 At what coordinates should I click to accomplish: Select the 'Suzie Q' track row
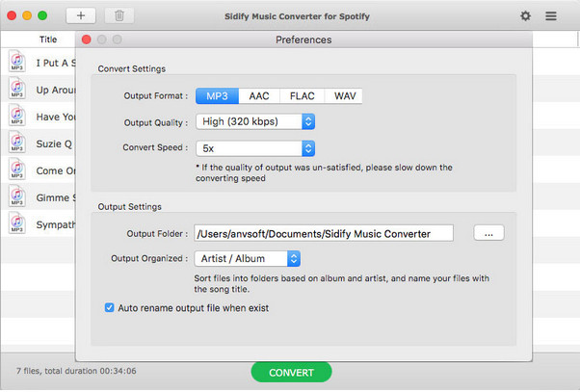pyautogui.click(x=38, y=143)
